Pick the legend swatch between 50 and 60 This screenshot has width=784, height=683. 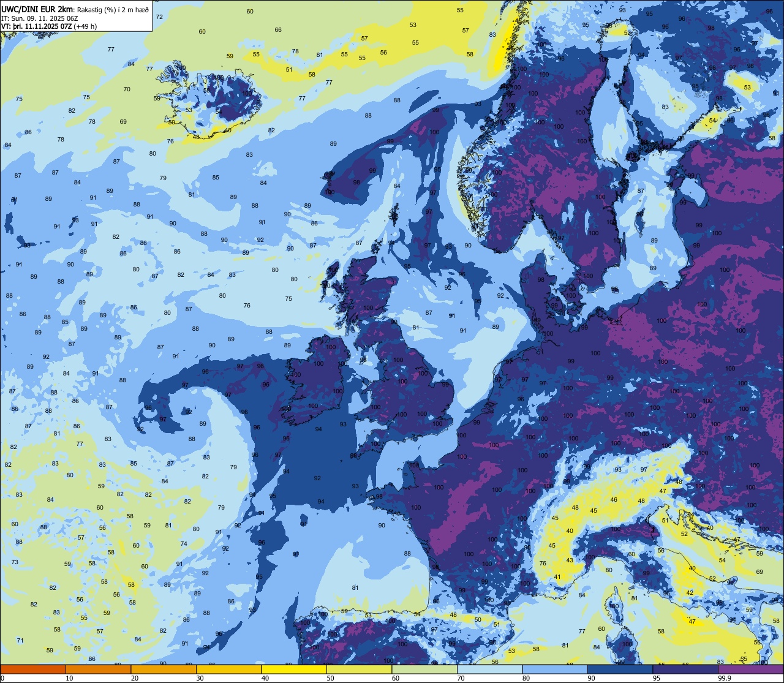(359, 669)
